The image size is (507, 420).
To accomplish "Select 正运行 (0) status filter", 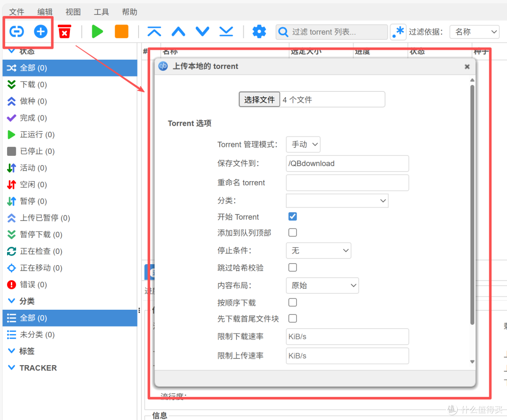I will tap(70, 135).
